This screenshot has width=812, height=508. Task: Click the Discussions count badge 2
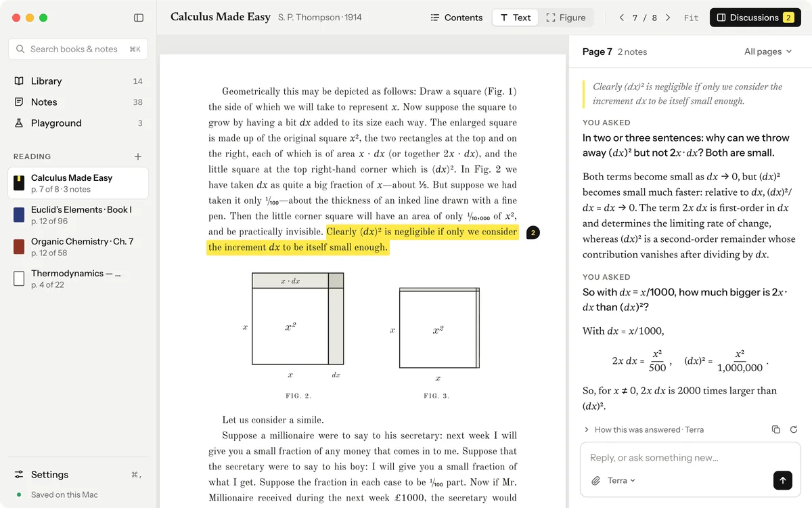pyautogui.click(x=788, y=18)
